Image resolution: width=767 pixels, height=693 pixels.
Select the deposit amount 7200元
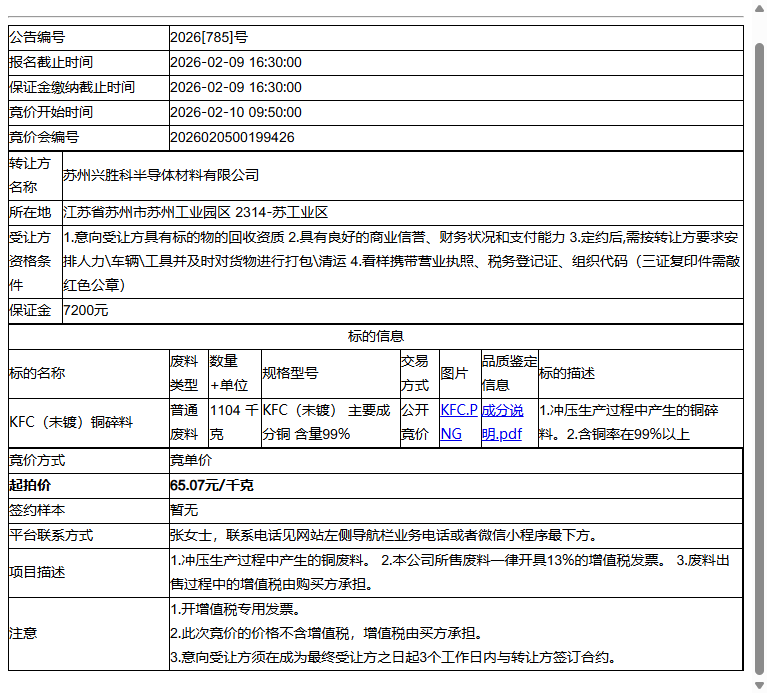(86, 311)
